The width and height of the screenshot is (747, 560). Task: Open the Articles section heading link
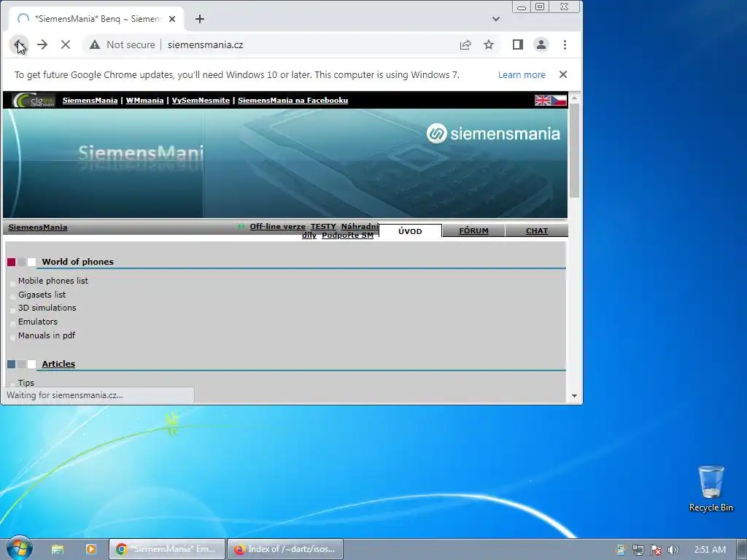58,364
